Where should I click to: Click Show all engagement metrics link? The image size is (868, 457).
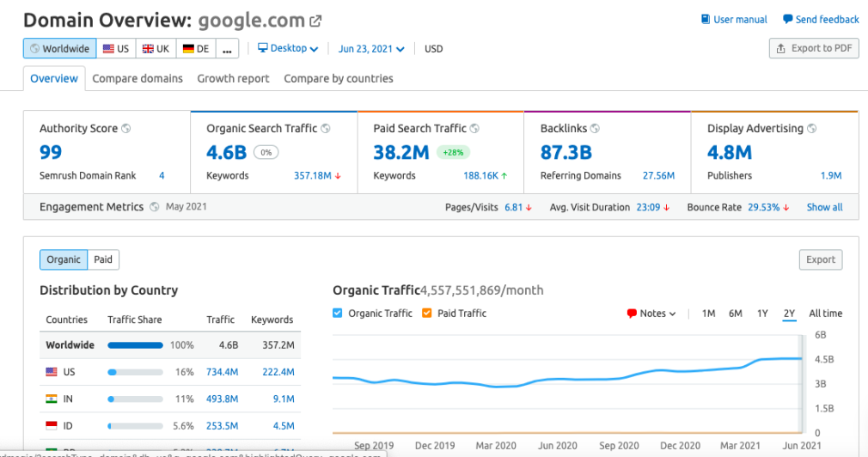pyautogui.click(x=824, y=208)
